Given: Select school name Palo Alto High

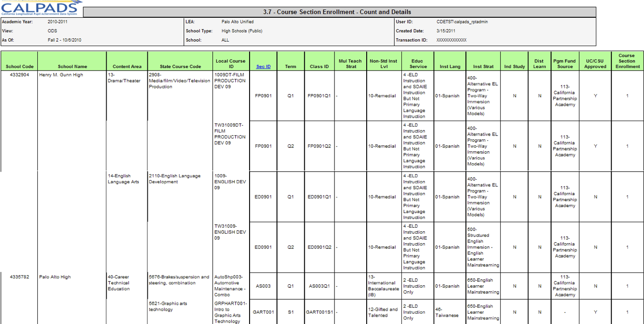Looking at the screenshot, I should point(55,277).
